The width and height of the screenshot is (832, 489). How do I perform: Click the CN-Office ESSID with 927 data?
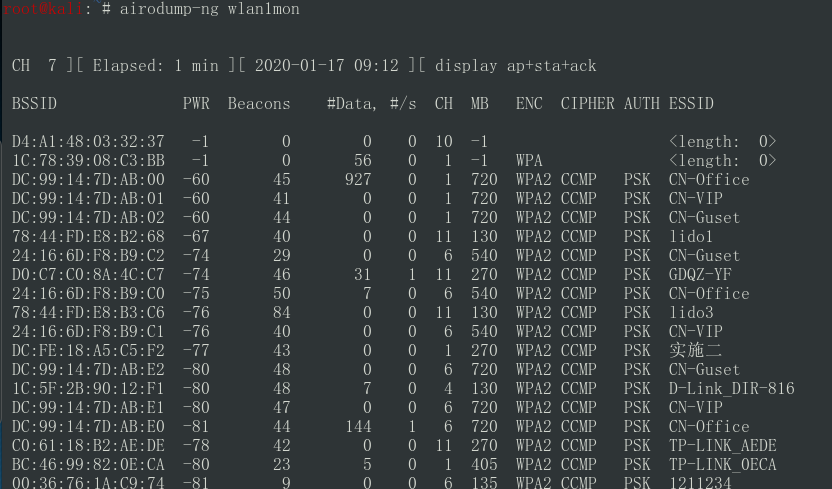coord(709,179)
